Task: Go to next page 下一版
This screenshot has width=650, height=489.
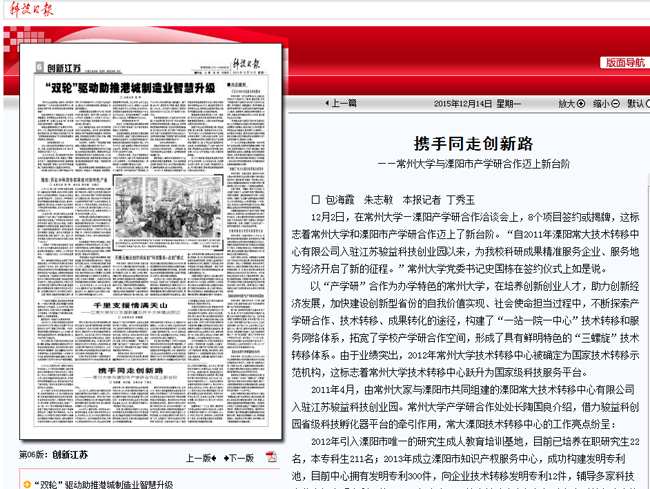Action: (238, 458)
